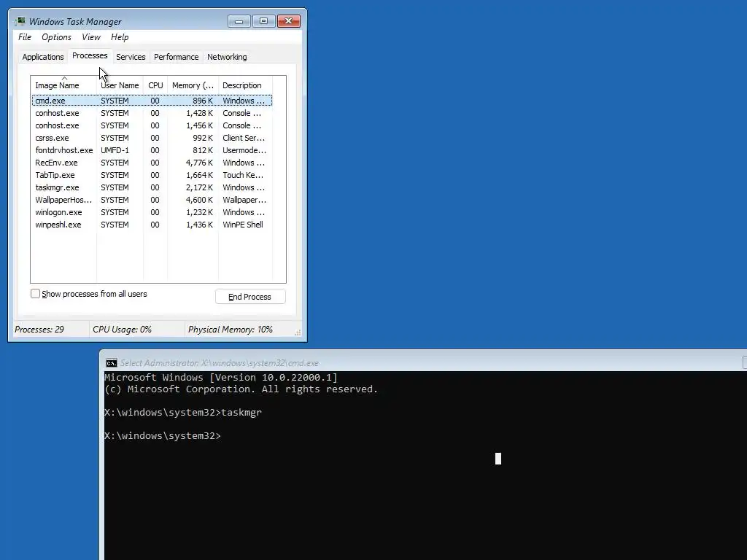Click the CPU Usage: 0% status entry
The width and height of the screenshot is (747, 560).
click(x=122, y=330)
